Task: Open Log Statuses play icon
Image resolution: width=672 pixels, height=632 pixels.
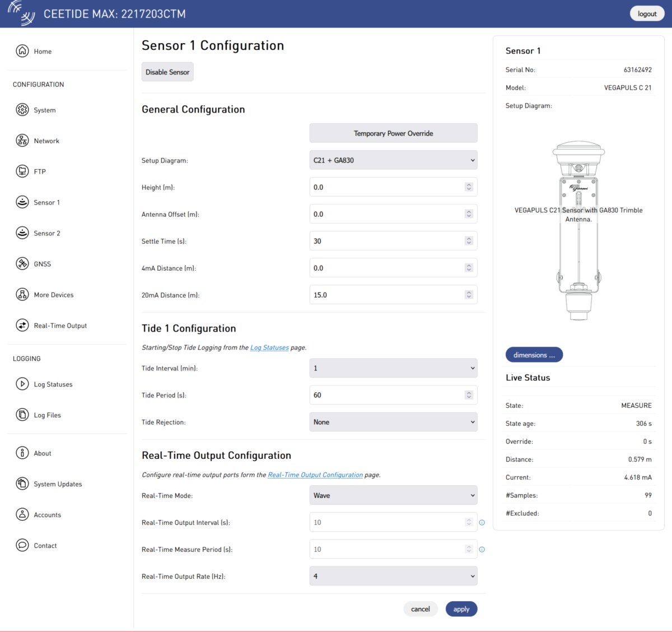Action: (x=22, y=384)
